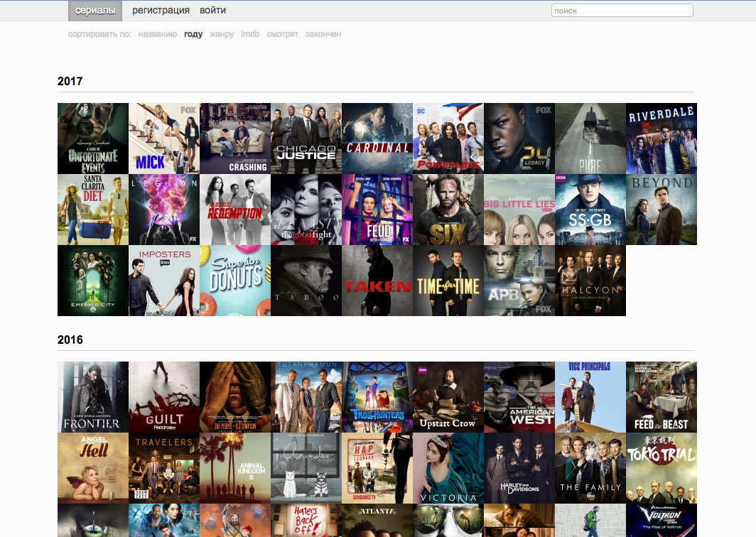Go to регистрация page
Viewport: 756px width, 537px height.
pyautogui.click(x=161, y=10)
